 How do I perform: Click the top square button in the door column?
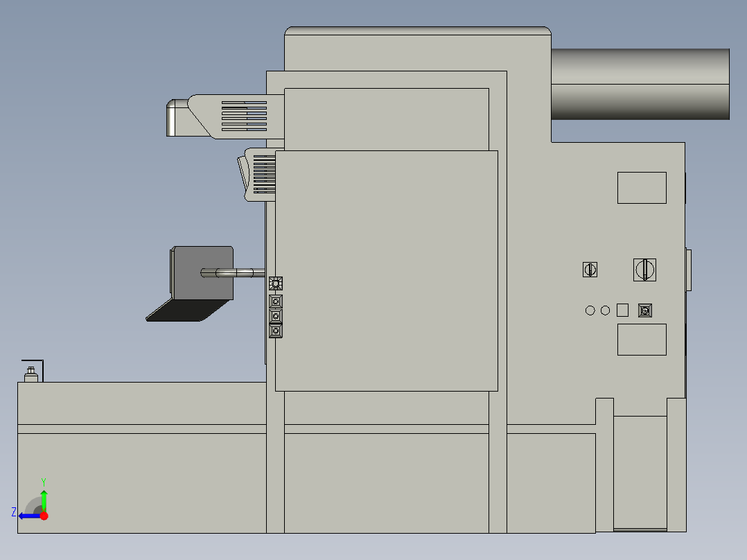[275, 301]
